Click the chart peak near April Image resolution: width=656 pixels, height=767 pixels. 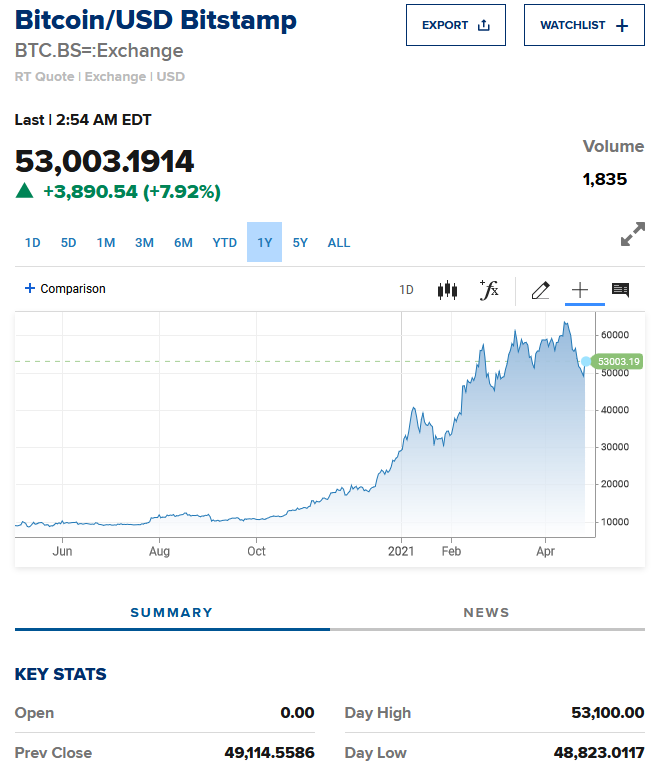(566, 323)
